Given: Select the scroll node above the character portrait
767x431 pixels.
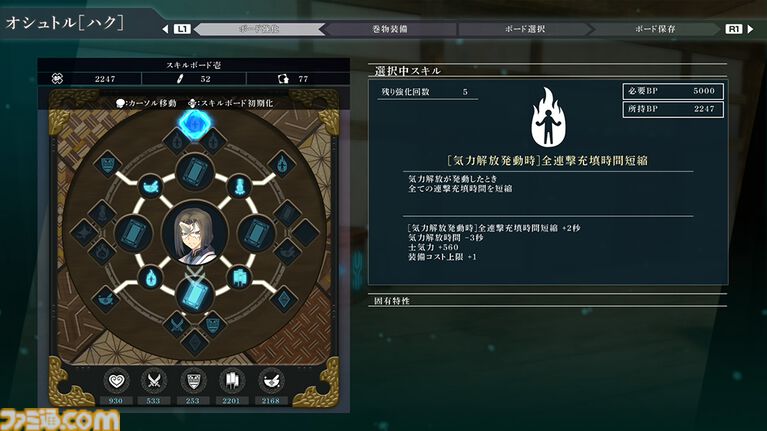Looking at the screenshot, I should tap(195, 172).
